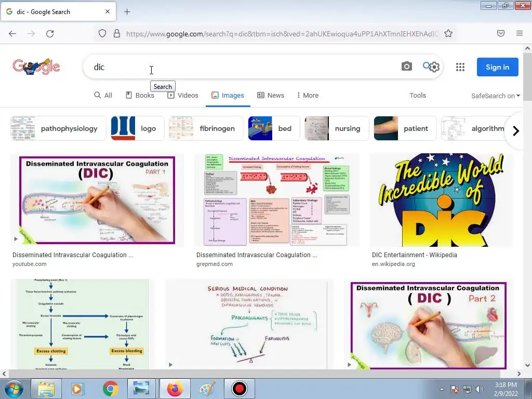Bookmark this page with the star
Image resolution: width=532 pixels, height=399 pixels.
click(x=448, y=33)
